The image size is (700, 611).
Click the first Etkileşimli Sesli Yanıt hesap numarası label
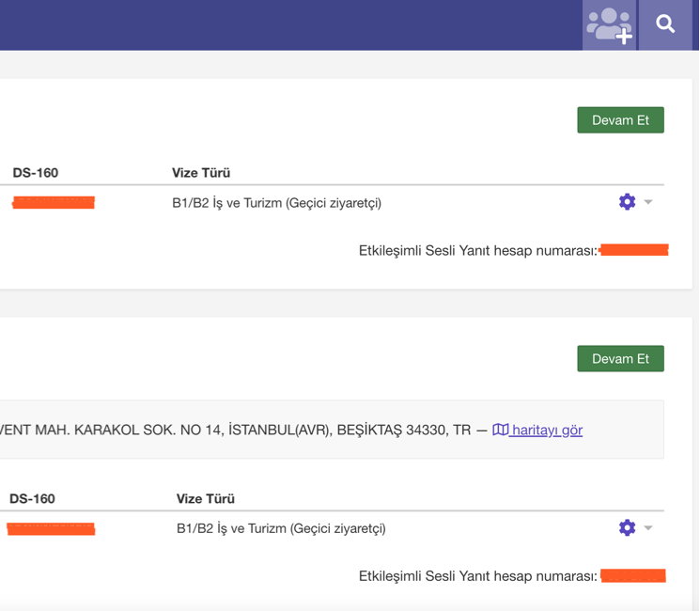click(478, 251)
